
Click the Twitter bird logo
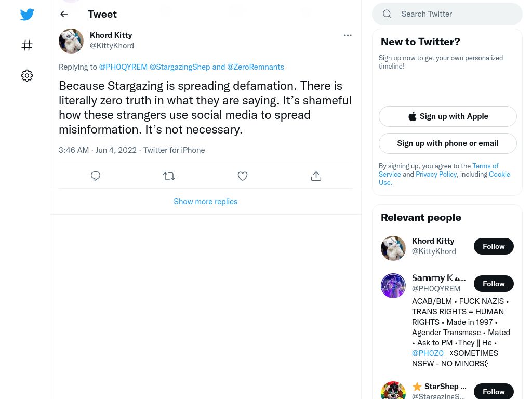click(x=27, y=14)
